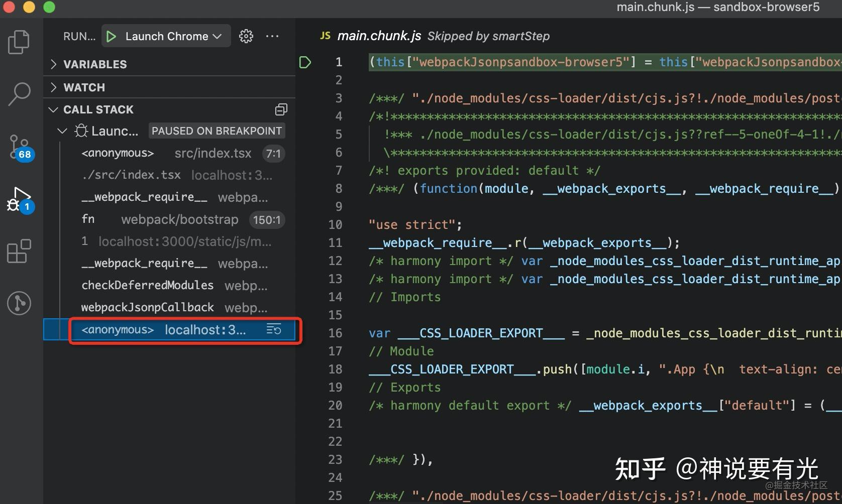The image size is (842, 504).
Task: Select the webpackJsonpCallback stack frame
Action: click(x=147, y=307)
